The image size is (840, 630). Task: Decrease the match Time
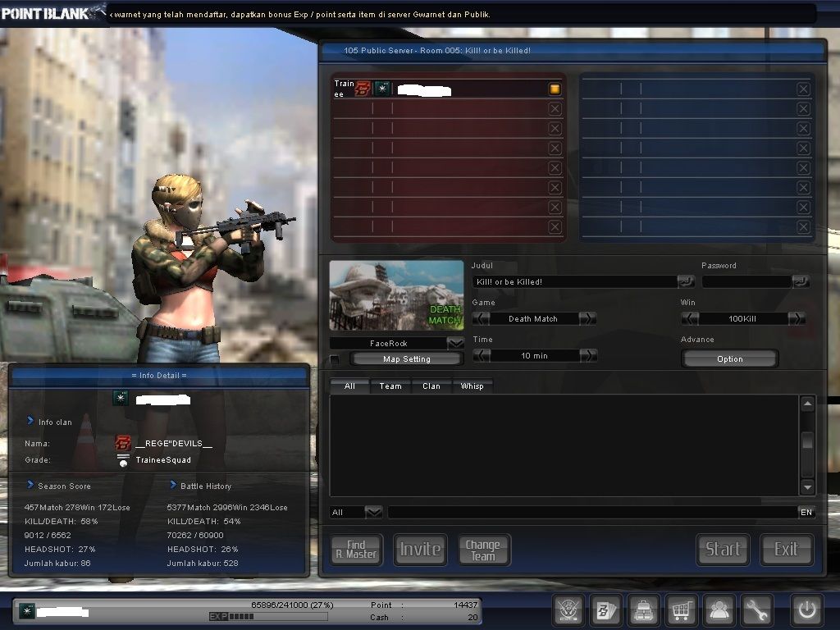[x=482, y=356]
